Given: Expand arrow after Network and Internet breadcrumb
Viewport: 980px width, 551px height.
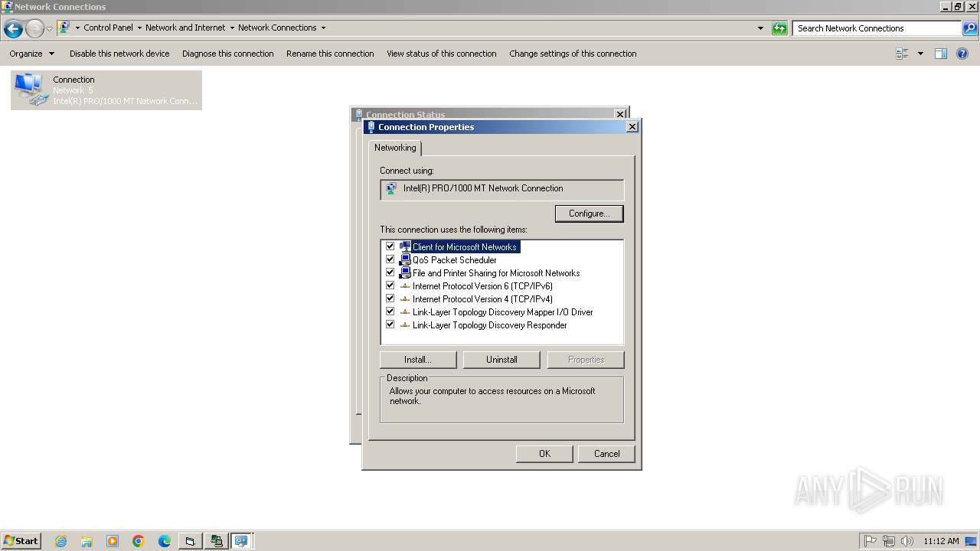Looking at the screenshot, I should (x=232, y=28).
